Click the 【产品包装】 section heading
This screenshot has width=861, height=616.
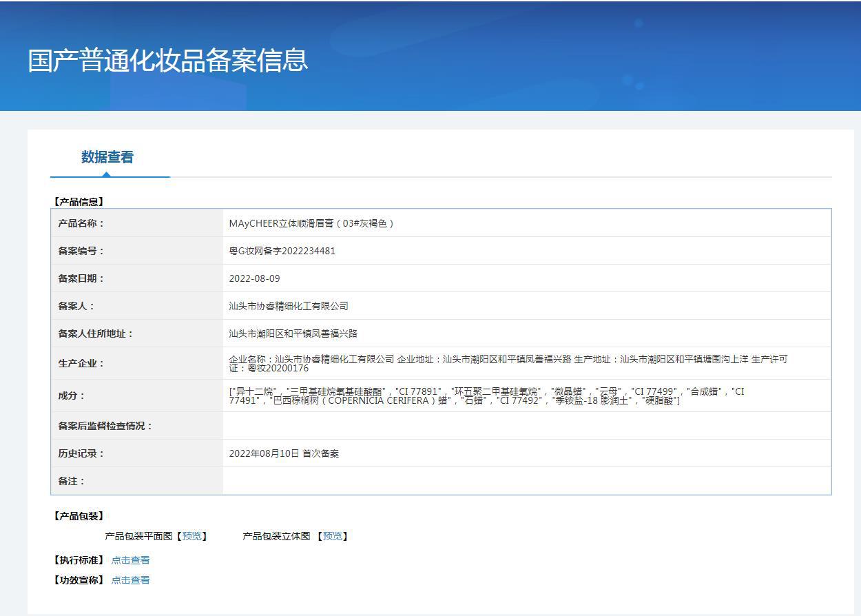[79, 516]
